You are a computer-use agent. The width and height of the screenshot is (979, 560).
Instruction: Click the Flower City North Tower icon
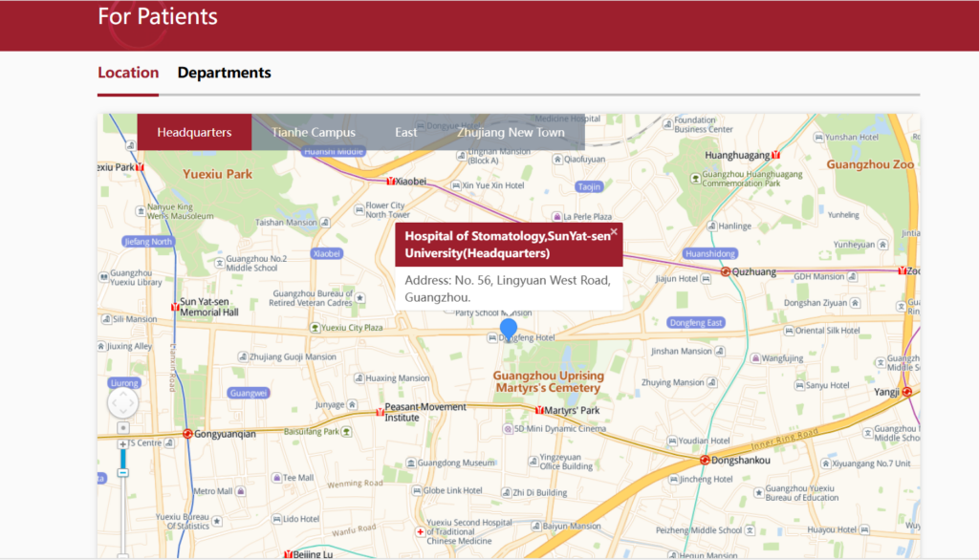(x=359, y=210)
